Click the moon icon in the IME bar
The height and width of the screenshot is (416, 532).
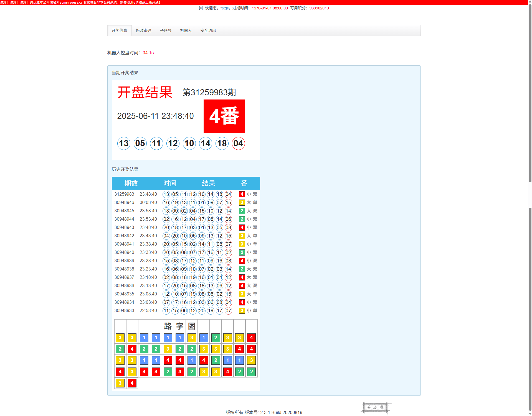pos(375,407)
